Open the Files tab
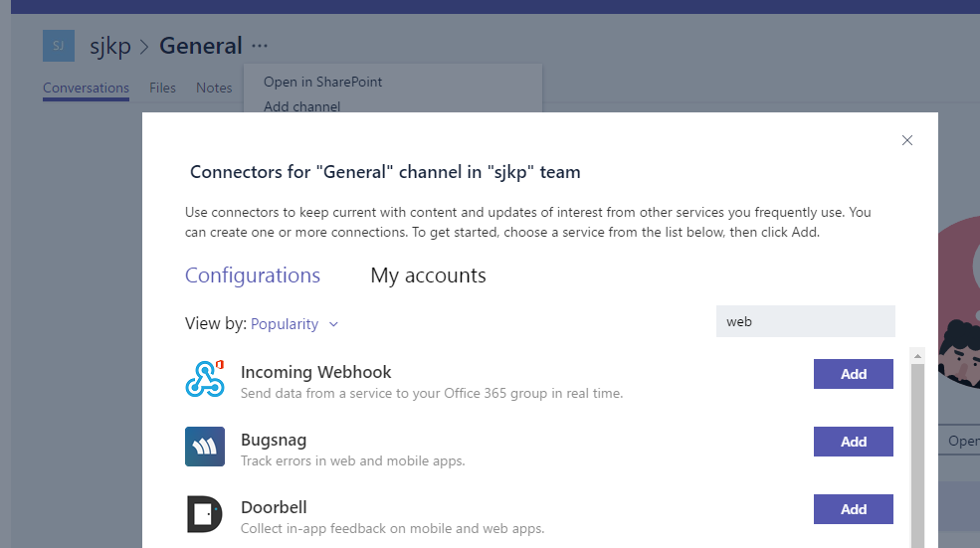 (162, 88)
